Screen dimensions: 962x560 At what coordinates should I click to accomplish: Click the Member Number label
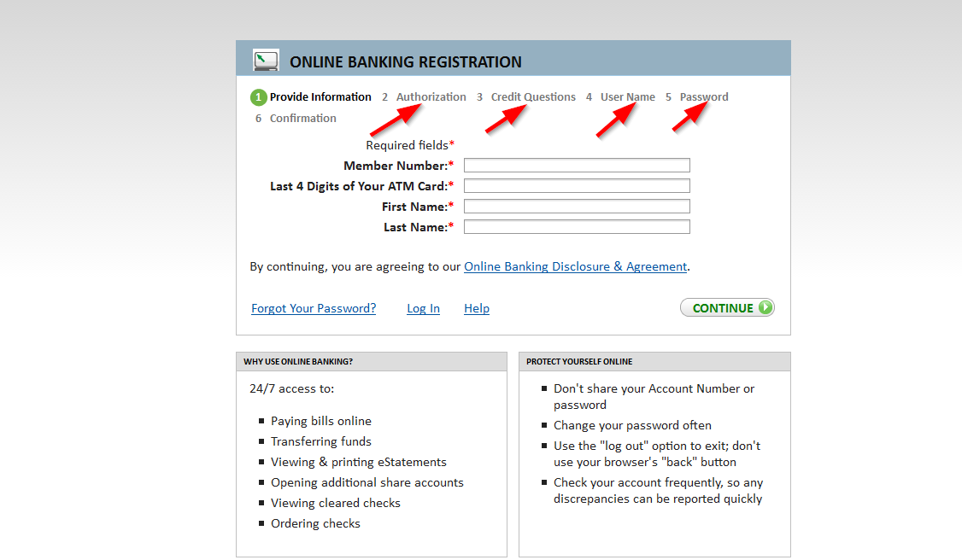(x=398, y=166)
